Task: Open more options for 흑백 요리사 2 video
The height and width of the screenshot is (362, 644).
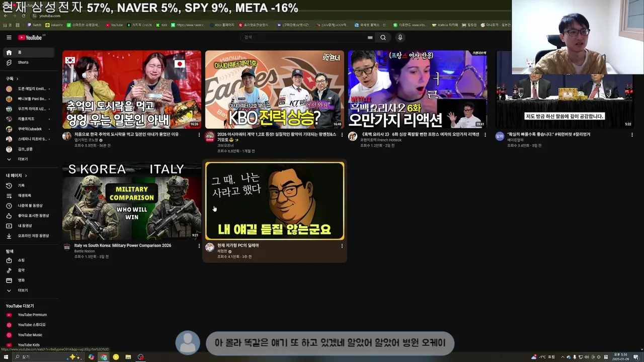Action: pos(485,135)
